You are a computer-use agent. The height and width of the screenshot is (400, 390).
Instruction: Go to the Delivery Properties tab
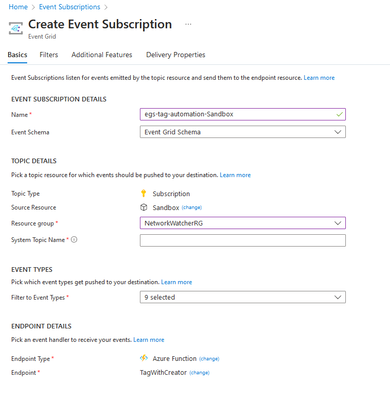175,55
